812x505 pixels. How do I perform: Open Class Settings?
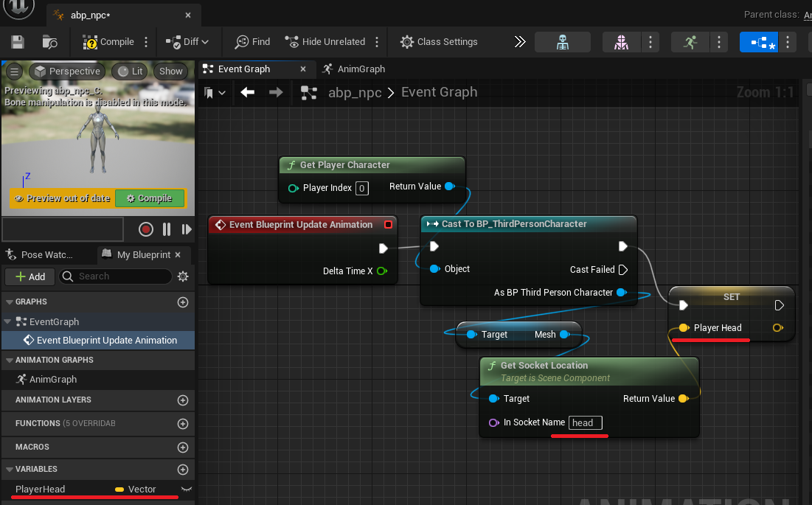tap(439, 42)
